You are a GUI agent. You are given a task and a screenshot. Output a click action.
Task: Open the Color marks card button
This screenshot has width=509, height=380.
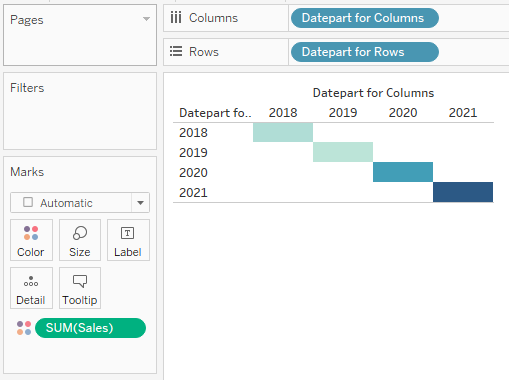pos(31,240)
